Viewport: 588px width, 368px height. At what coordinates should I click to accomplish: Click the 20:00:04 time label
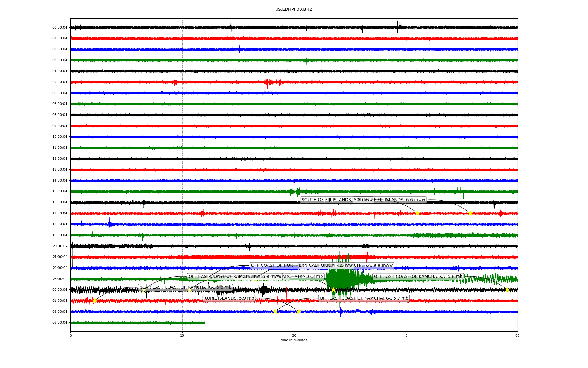pos(60,246)
